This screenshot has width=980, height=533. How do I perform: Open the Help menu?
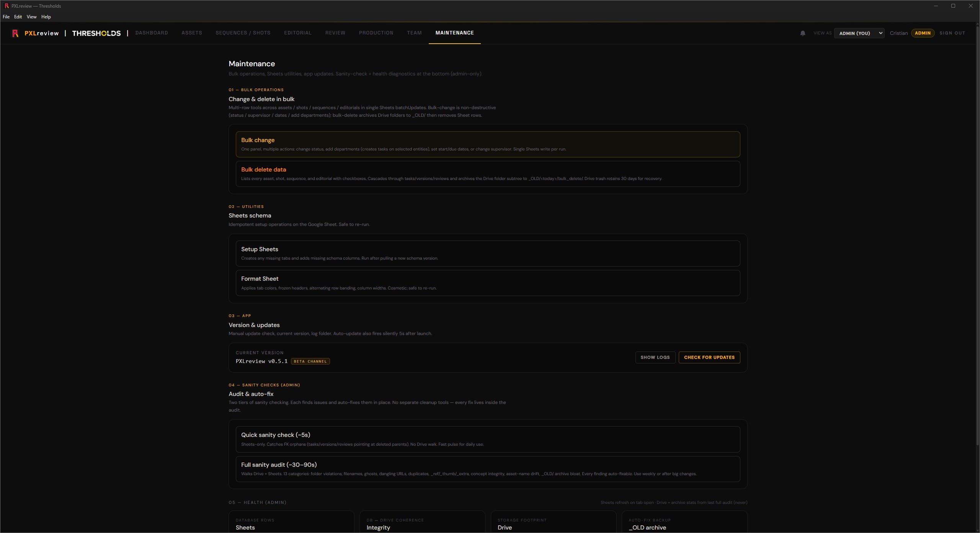pyautogui.click(x=46, y=17)
